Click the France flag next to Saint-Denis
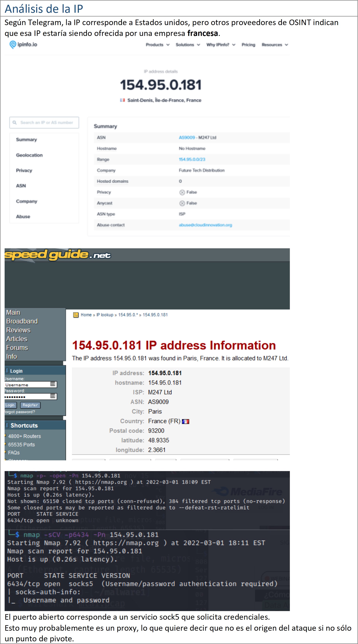Viewport: 358px width, 644px height. pos(122,100)
